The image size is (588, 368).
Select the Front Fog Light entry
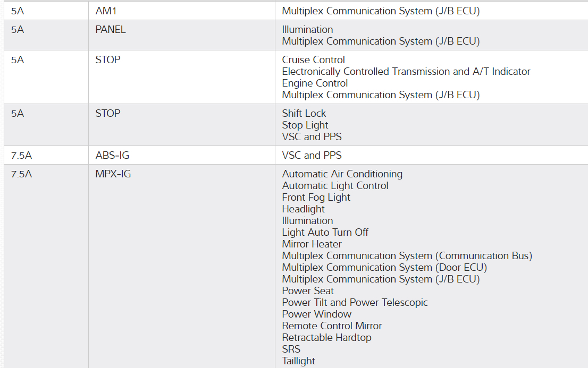click(x=316, y=197)
